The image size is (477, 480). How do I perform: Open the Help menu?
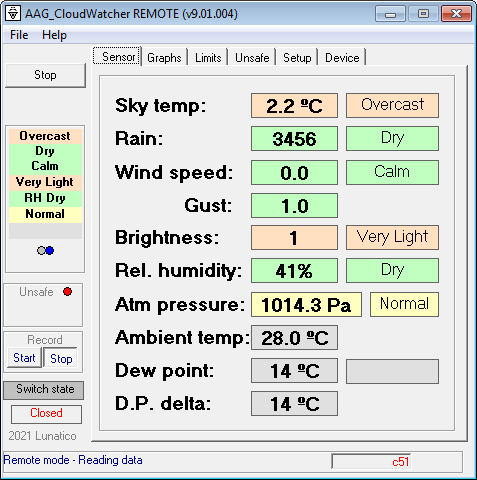tap(54, 35)
